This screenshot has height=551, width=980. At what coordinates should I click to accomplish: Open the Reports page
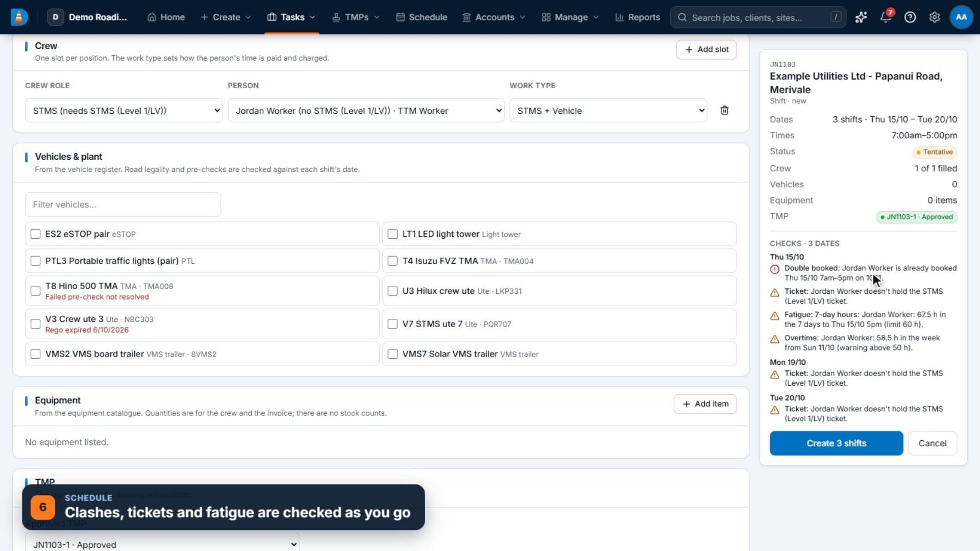click(x=638, y=17)
